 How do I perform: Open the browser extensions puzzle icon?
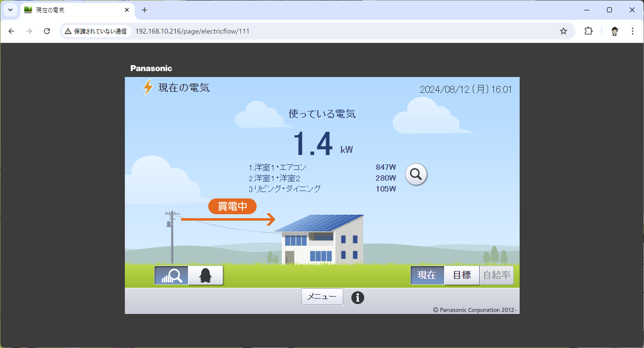588,31
